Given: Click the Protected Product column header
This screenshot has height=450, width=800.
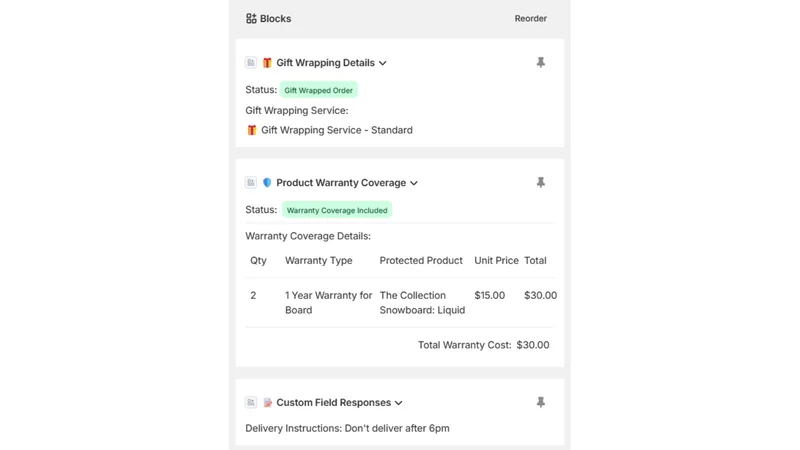Looking at the screenshot, I should (x=421, y=260).
